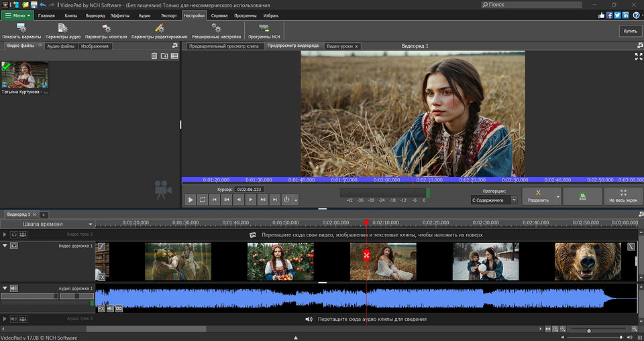Click the trash icon in media bin
This screenshot has width=644, height=341.
(154, 56)
